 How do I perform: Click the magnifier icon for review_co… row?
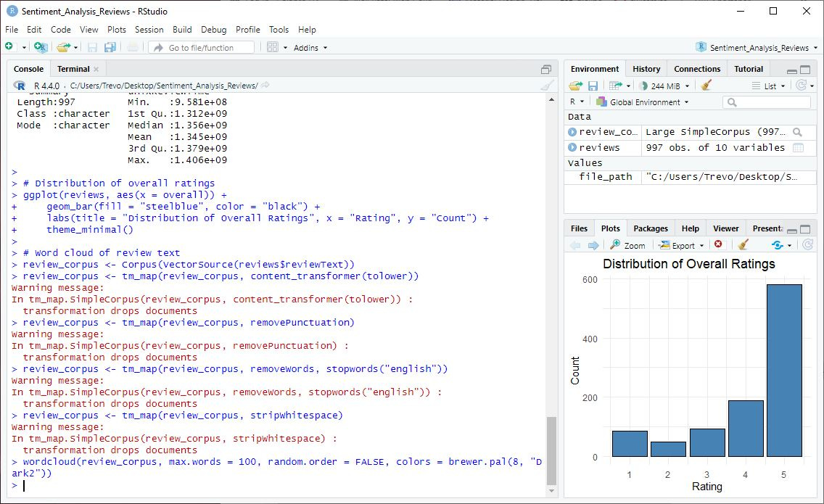point(798,132)
